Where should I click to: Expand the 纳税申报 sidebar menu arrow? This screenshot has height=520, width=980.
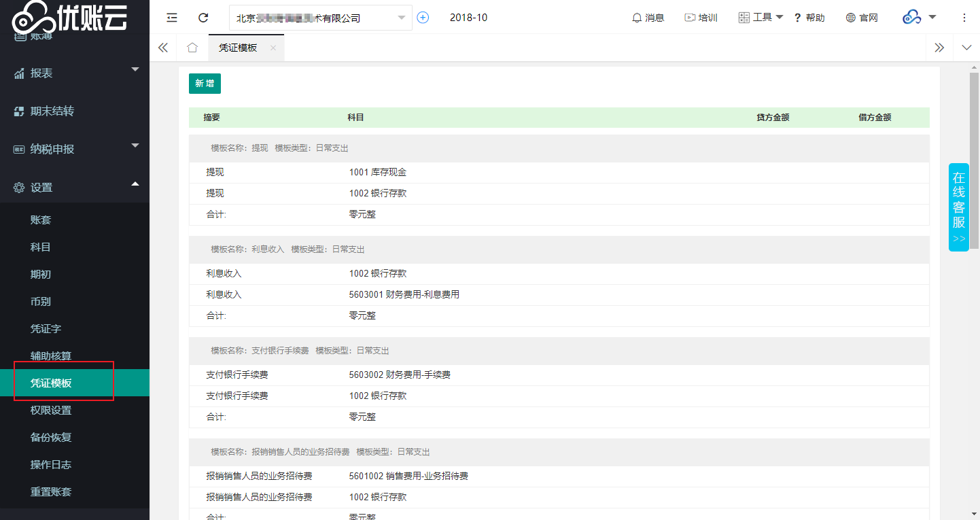click(x=135, y=145)
